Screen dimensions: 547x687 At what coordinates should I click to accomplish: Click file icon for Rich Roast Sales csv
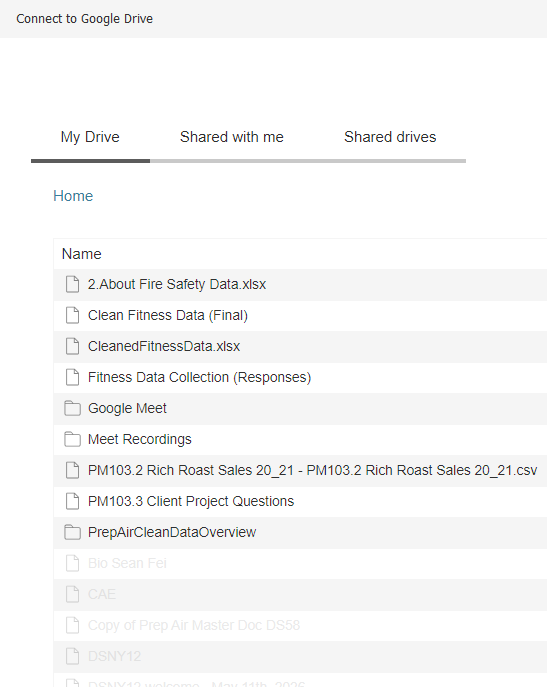[72, 470]
